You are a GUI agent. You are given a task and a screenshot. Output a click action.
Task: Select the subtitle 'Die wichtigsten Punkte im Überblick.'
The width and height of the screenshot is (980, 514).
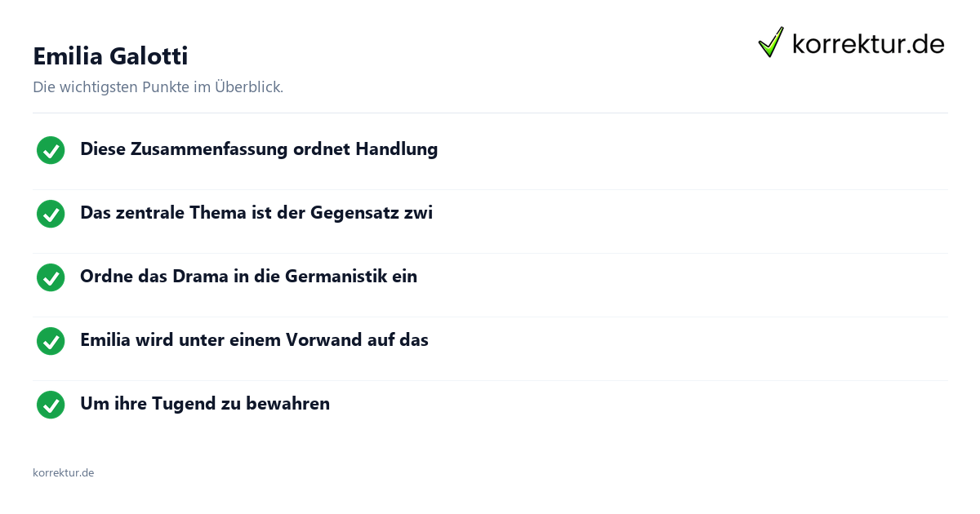[x=158, y=86]
